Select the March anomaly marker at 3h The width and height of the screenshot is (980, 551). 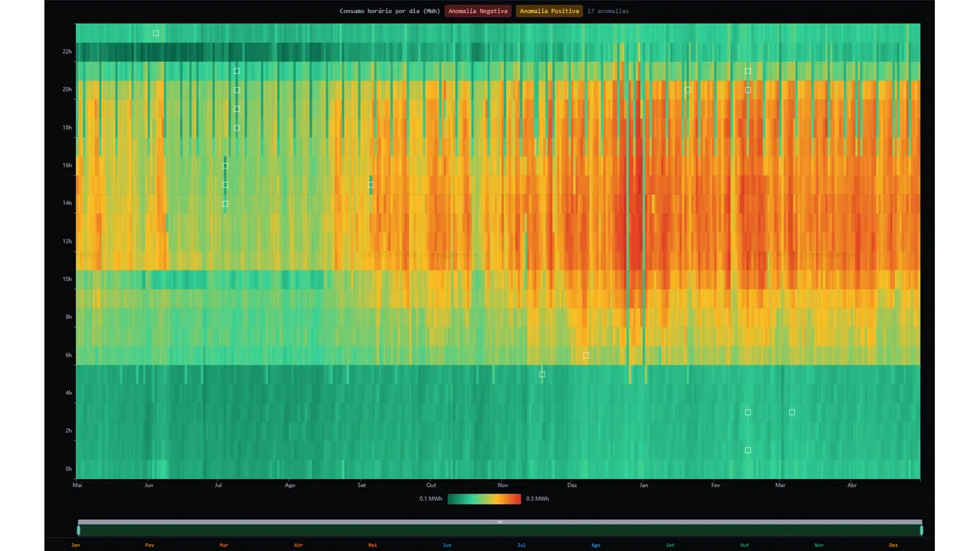pos(792,412)
